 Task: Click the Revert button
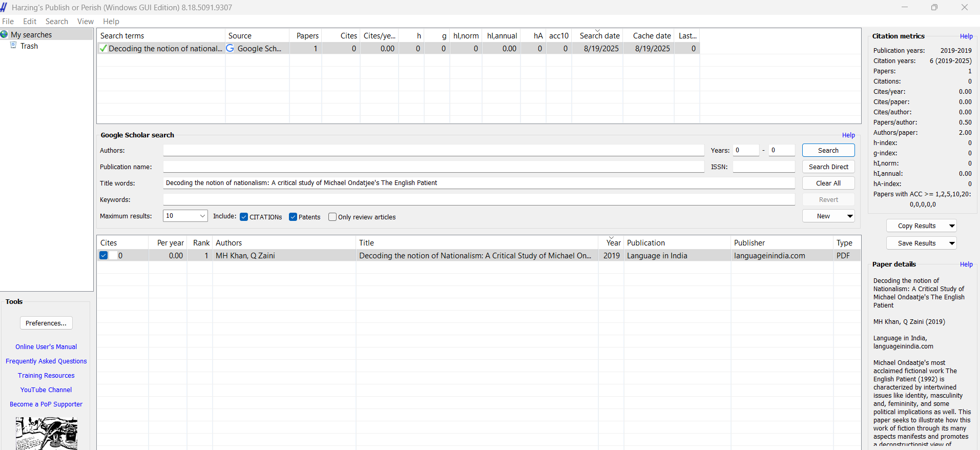[x=828, y=200]
